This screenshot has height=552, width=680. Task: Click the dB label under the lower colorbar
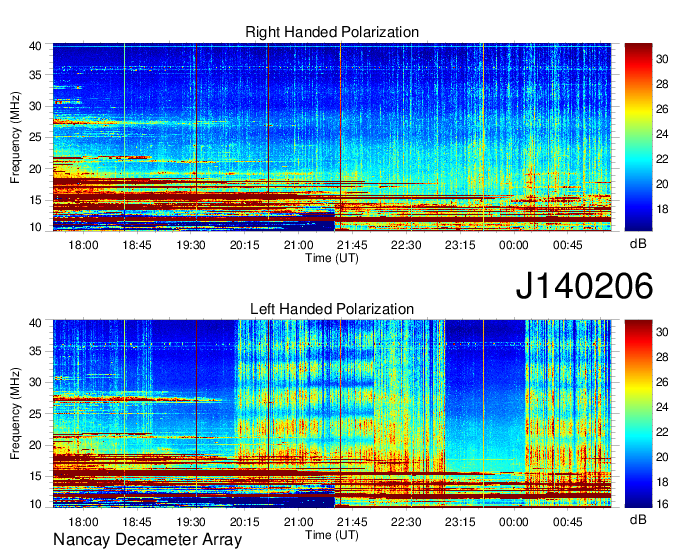click(638, 519)
